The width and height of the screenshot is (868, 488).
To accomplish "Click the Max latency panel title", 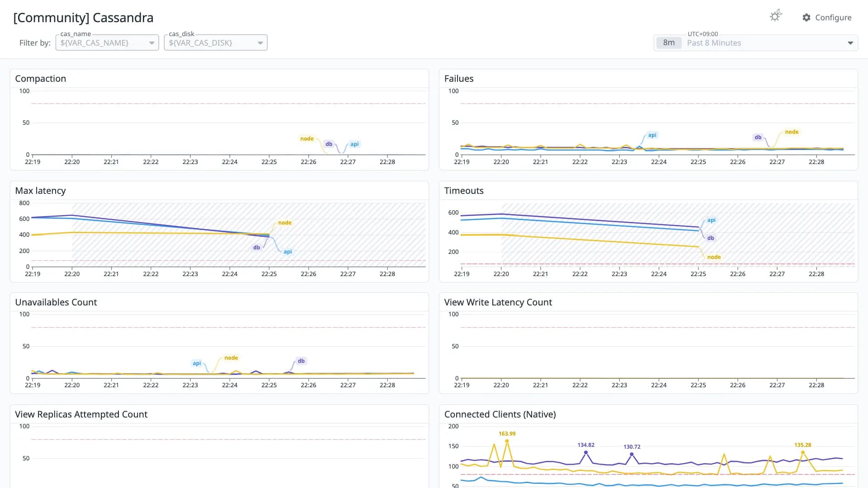I will 40,191.
